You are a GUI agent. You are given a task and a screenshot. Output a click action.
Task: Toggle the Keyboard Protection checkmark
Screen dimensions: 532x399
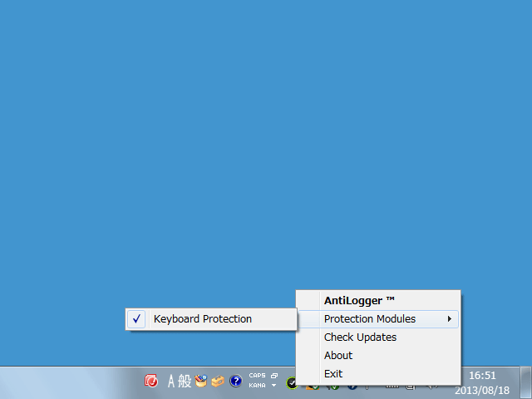(136, 319)
